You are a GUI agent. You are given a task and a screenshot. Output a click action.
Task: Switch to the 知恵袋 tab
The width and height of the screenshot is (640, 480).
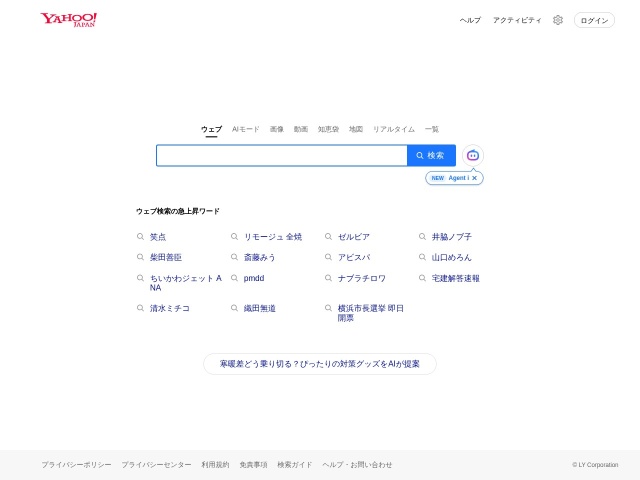pos(329,129)
